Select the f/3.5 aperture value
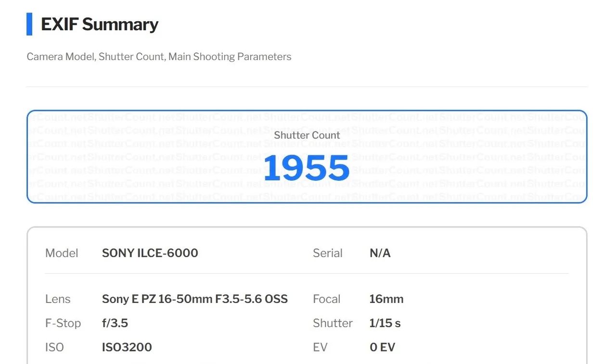 115,323
